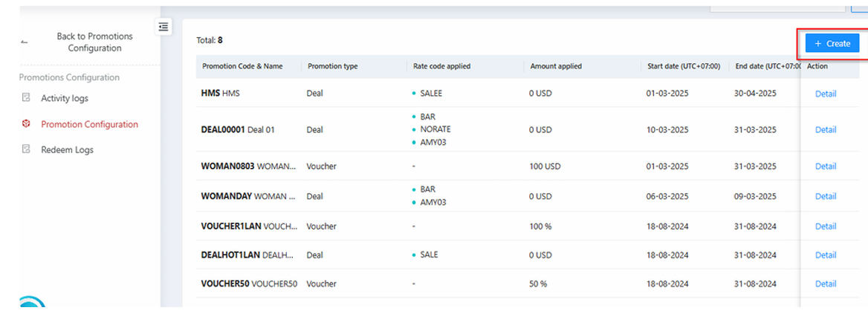The height and width of the screenshot is (325, 868).
Task: Open Detail for VOUCHER1LAN row
Action: click(825, 226)
